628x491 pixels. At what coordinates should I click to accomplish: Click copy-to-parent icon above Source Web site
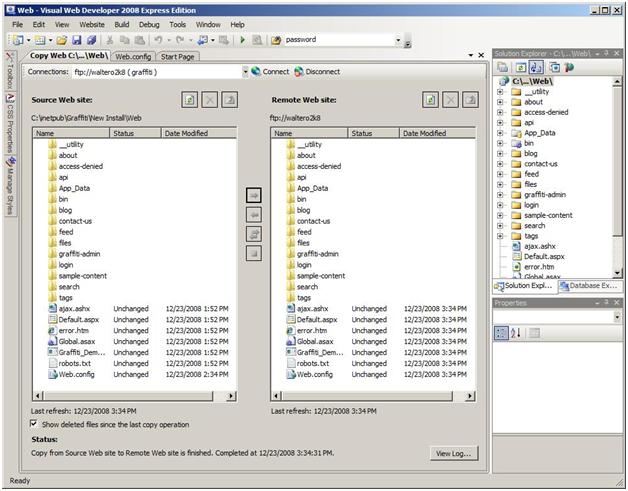(229, 99)
